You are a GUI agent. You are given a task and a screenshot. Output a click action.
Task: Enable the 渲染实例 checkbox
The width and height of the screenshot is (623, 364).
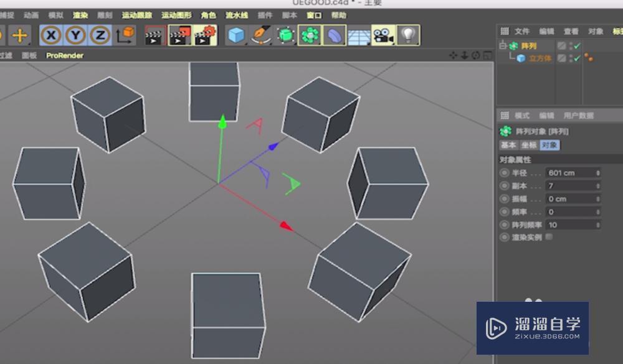549,237
